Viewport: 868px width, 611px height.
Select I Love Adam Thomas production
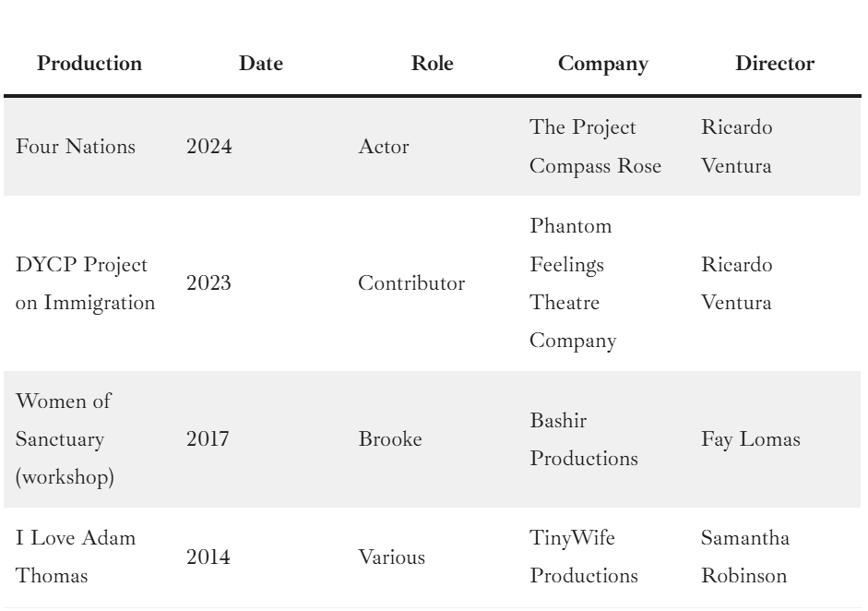pyautogui.click(x=76, y=557)
